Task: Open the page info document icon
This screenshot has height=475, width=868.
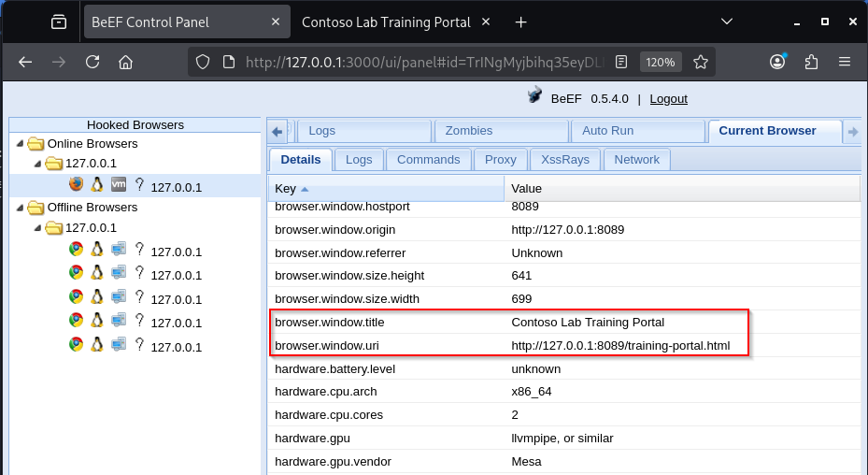Action: point(229,62)
